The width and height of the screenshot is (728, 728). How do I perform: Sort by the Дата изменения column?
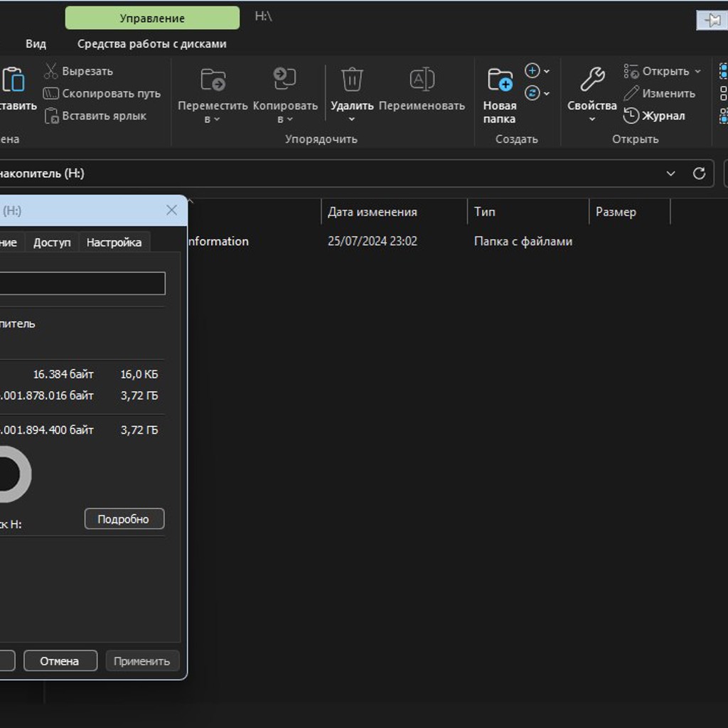coord(394,212)
